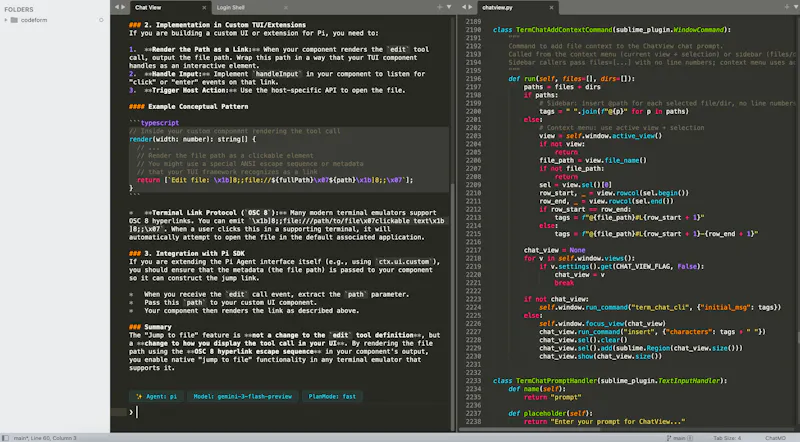This screenshot has width=800, height=442.
Task: Click the Chat View vertical scrollbar
Action: pos(453,306)
